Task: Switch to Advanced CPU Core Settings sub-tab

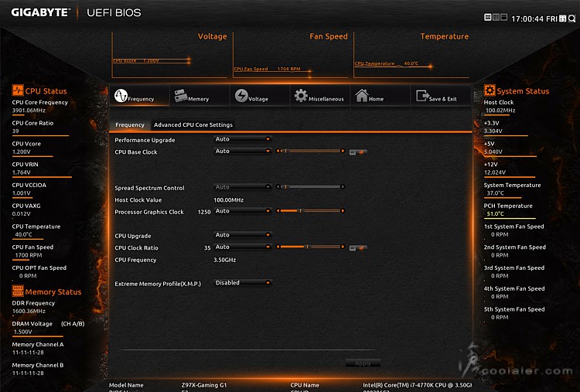Action: 193,125
